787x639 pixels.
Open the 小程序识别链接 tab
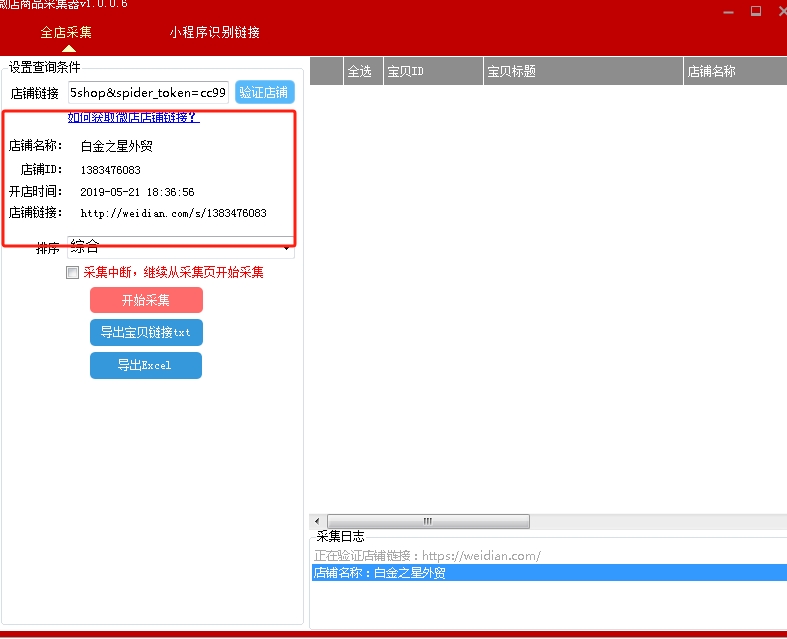coord(214,32)
